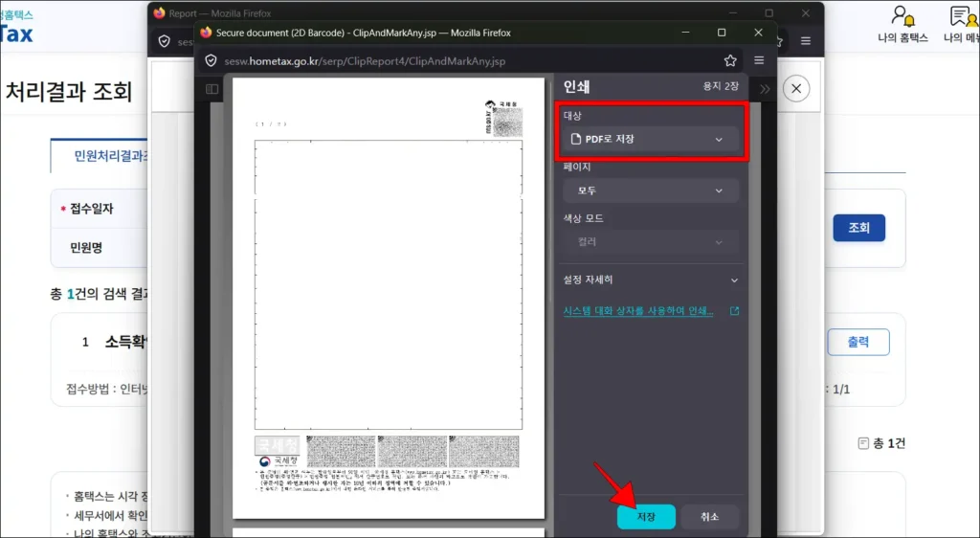Click the blue 조회 button on Hometax

(858, 228)
